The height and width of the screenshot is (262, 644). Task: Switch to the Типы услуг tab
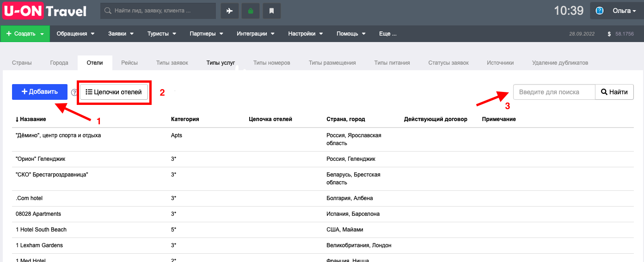pos(221,63)
